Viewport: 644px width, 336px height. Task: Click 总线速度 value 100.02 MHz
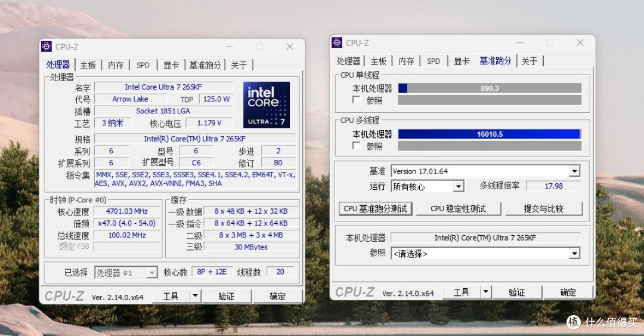pyautogui.click(x=127, y=235)
